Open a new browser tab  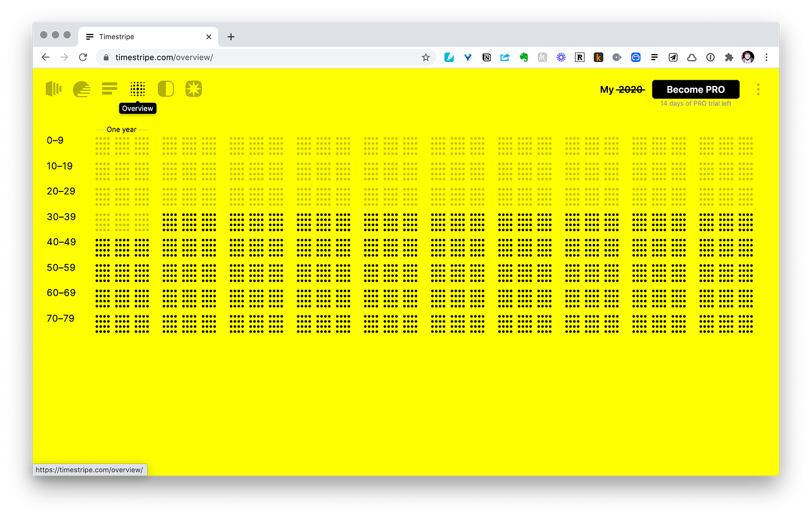(231, 37)
